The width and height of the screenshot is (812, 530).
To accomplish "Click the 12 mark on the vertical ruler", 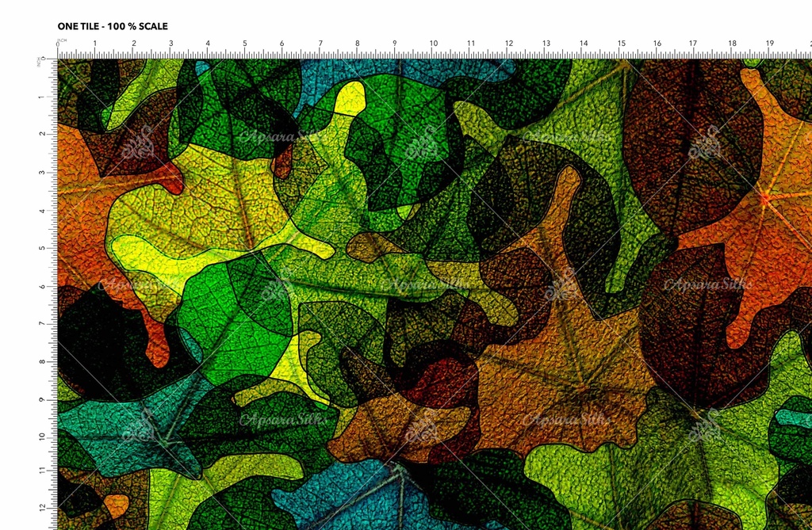I will coord(40,507).
